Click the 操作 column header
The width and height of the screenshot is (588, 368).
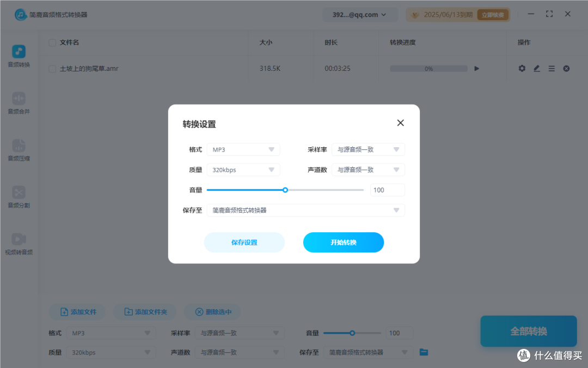click(x=524, y=43)
